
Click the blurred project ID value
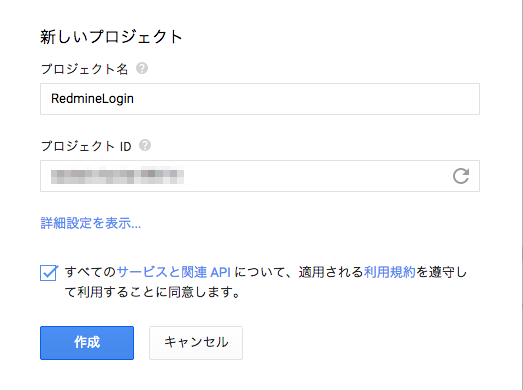point(117,176)
